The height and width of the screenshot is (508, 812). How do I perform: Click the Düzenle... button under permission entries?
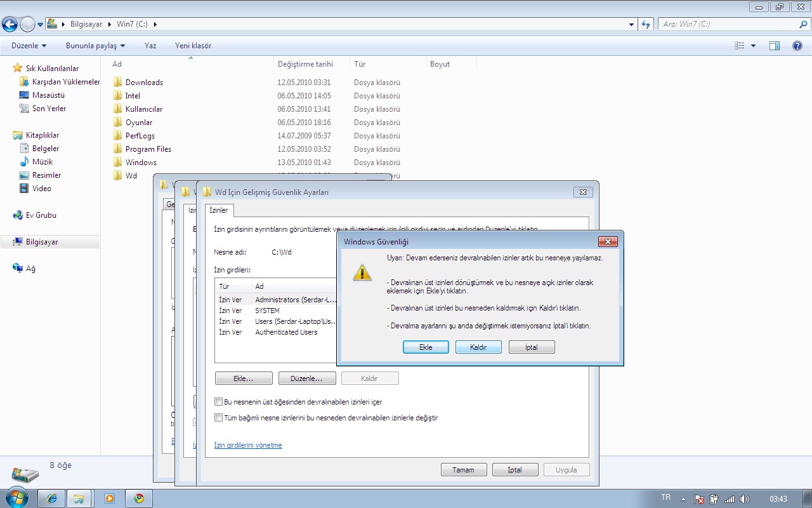306,378
